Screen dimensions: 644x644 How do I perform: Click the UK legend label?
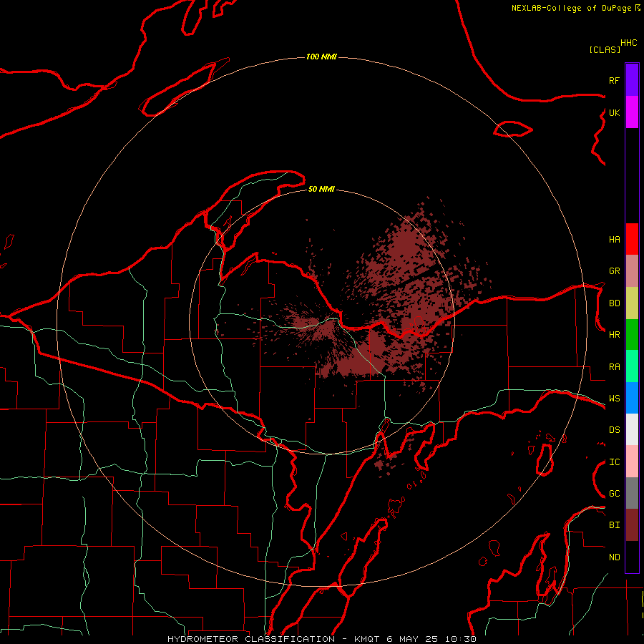pos(614,112)
